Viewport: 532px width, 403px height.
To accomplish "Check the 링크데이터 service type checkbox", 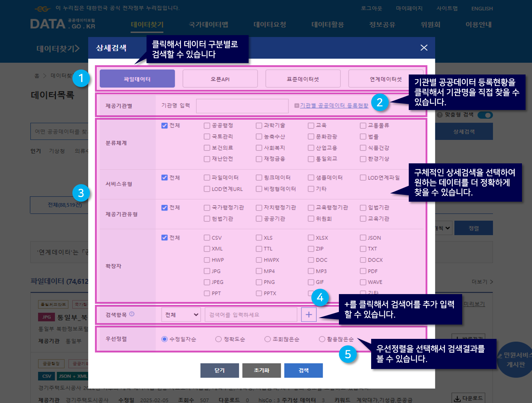I will click(259, 178).
